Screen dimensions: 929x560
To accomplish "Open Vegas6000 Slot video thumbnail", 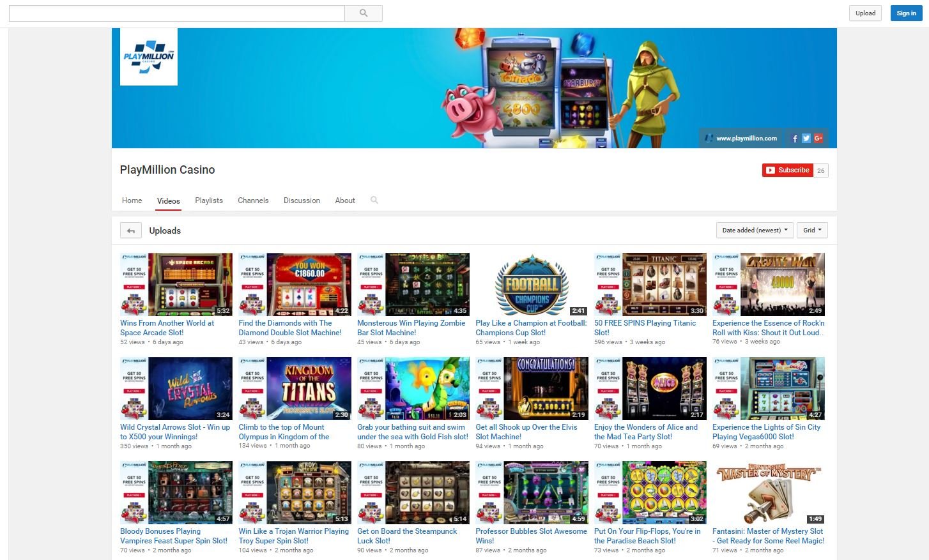I will (x=769, y=388).
